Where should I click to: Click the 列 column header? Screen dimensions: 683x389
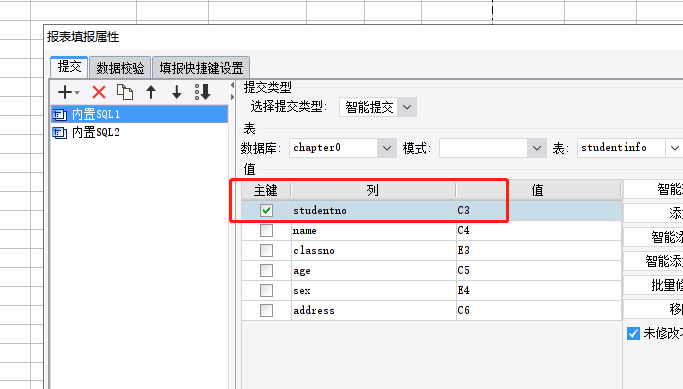[x=373, y=190]
